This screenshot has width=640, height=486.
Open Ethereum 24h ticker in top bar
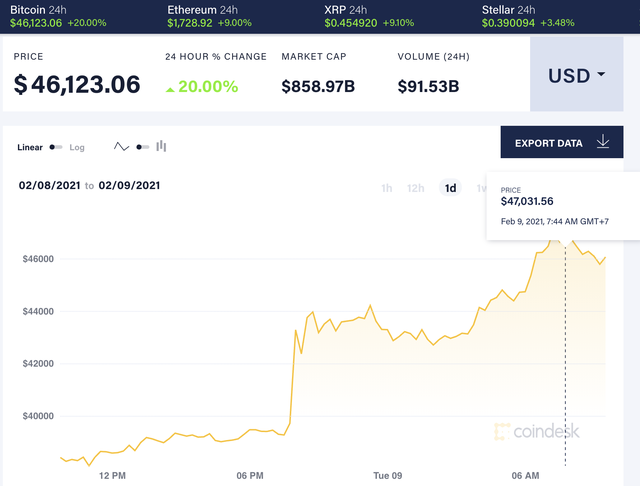[x=209, y=16]
